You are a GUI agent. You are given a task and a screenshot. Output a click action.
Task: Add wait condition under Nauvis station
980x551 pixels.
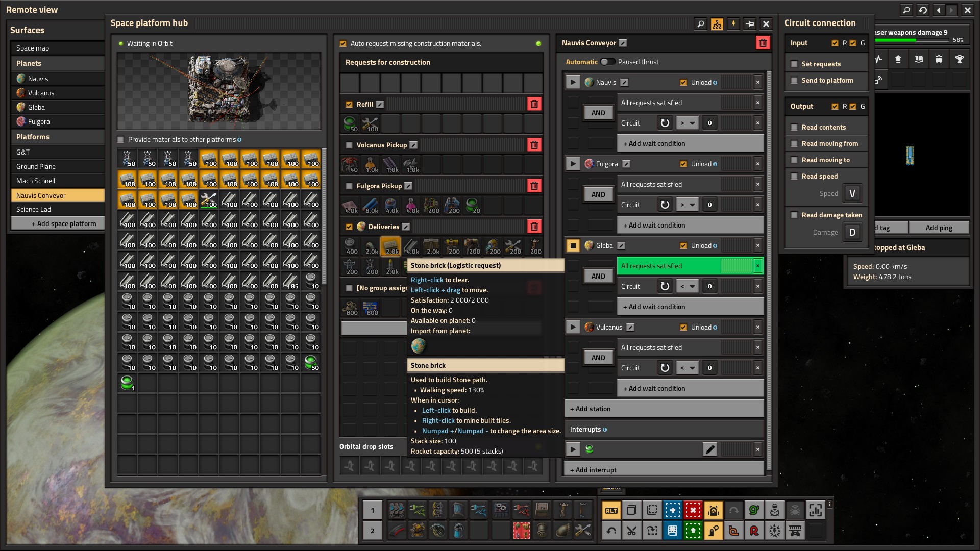tap(690, 143)
